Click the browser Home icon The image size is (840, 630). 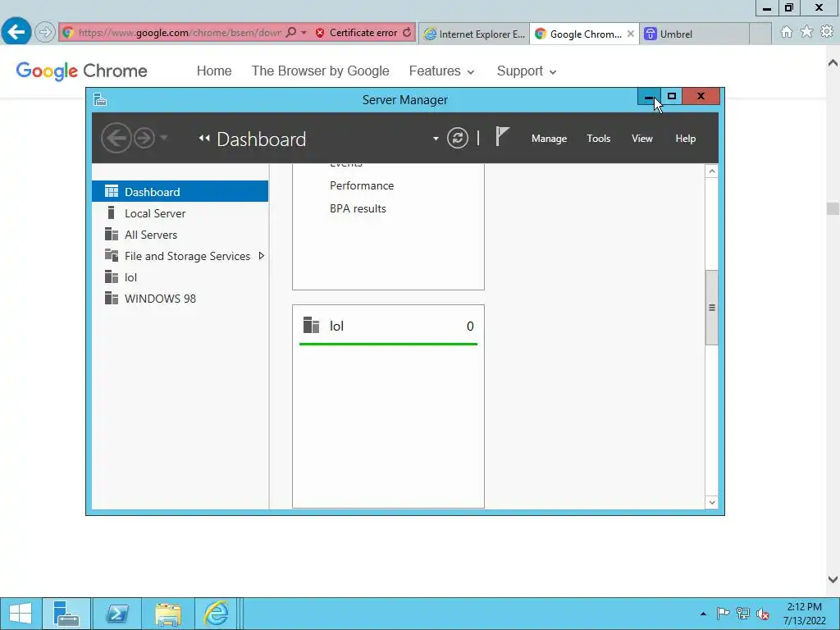(786, 32)
